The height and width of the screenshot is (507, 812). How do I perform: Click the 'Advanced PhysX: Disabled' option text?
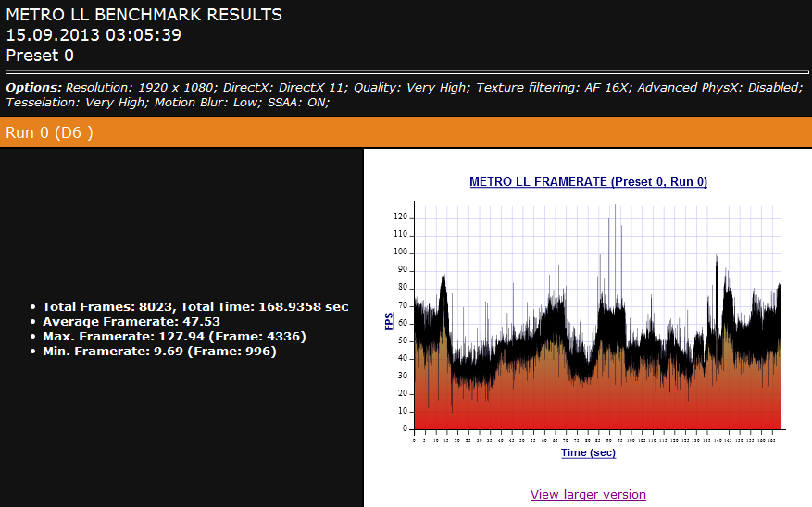coord(718,88)
